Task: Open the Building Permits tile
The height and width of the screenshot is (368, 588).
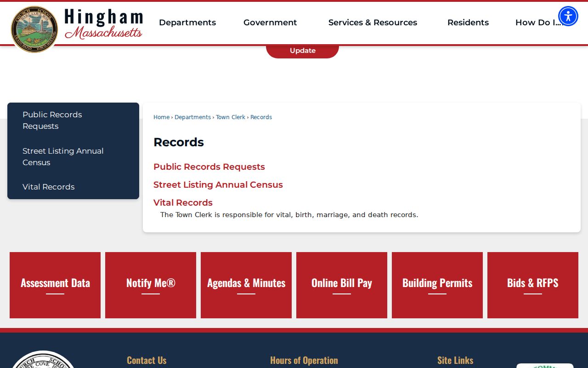Action: (x=437, y=285)
